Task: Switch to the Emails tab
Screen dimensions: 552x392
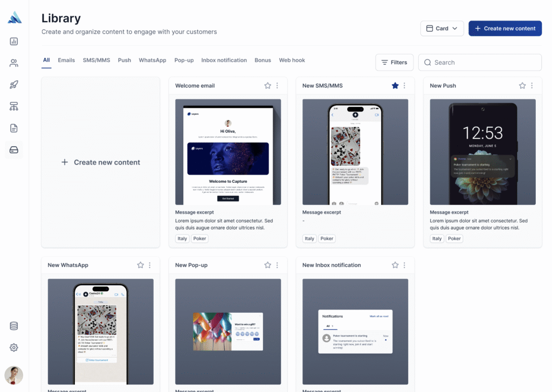Action: click(x=66, y=60)
